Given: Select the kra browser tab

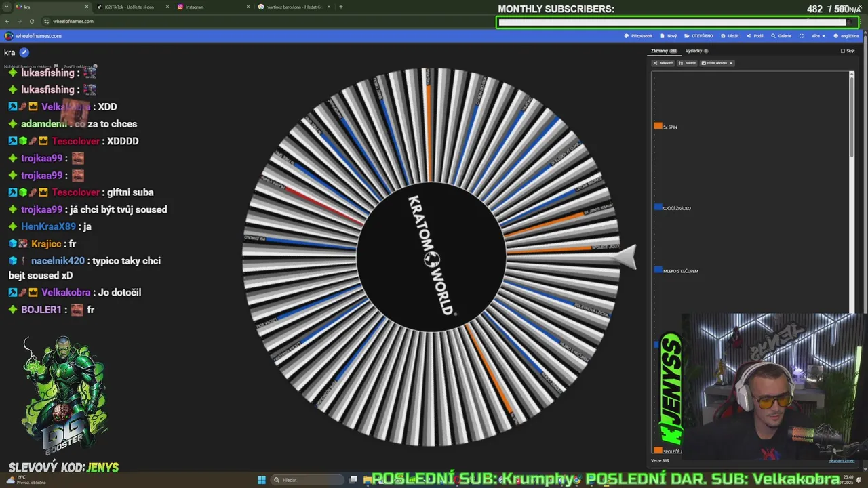Looking at the screenshot, I should pyautogui.click(x=52, y=7).
